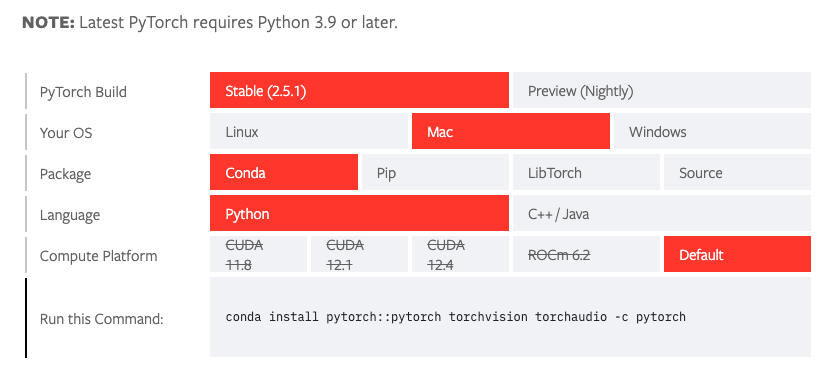Select ROCm 6.2 compute platform
The width and height of the screenshot is (833, 389).
point(586,254)
